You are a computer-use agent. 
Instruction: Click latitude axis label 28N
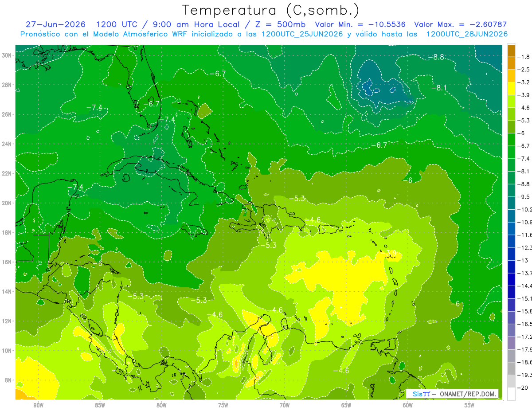click(8, 85)
